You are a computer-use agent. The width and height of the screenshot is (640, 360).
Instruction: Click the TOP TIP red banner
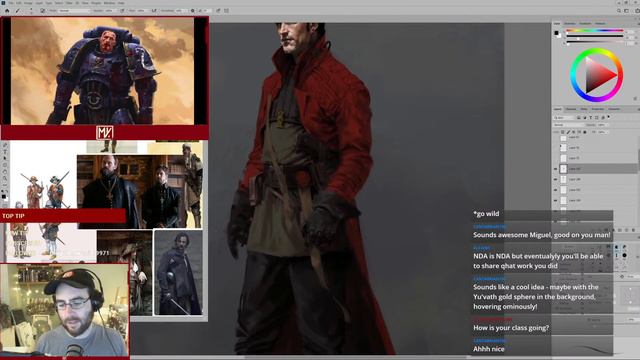pyautogui.click(x=63, y=216)
